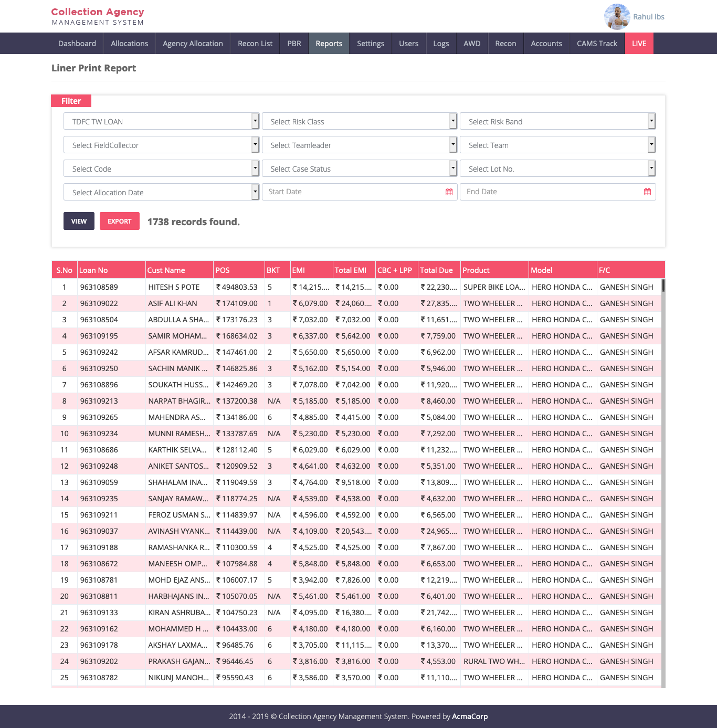Open Select Lot No. dropdown

tap(557, 168)
